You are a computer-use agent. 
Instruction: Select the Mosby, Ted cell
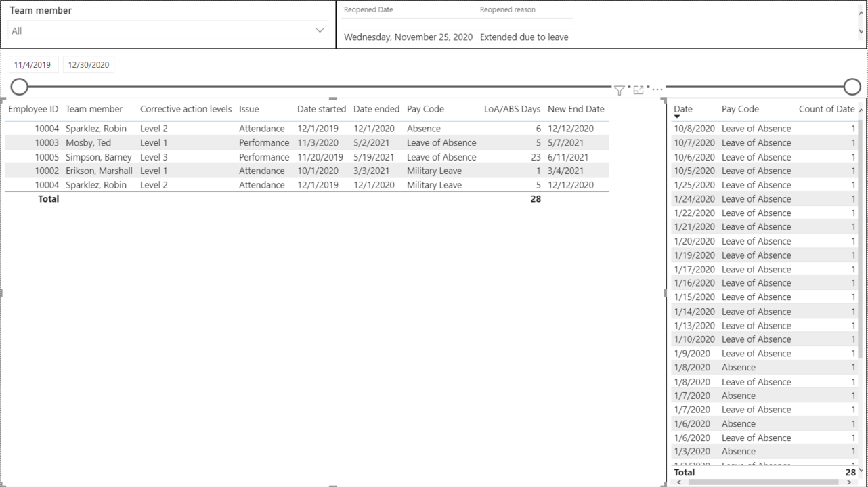[88, 143]
